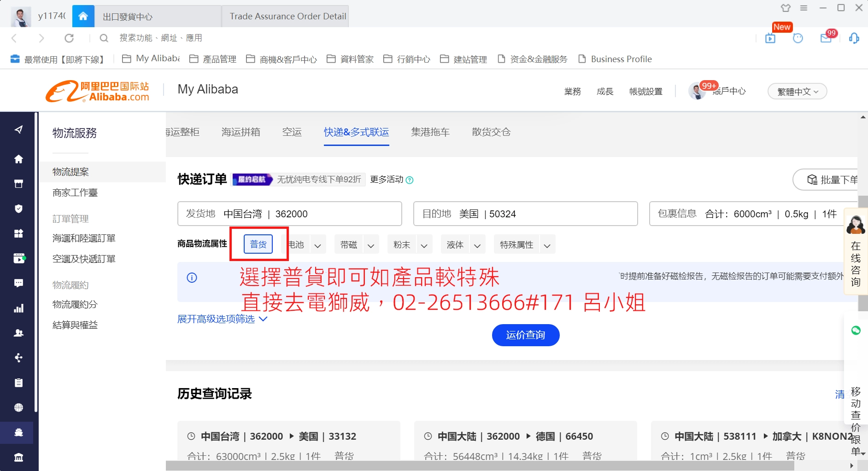Screen dimensions: 868x471
Task: Click the WeChat icon on right panel
Action: [x=856, y=330]
